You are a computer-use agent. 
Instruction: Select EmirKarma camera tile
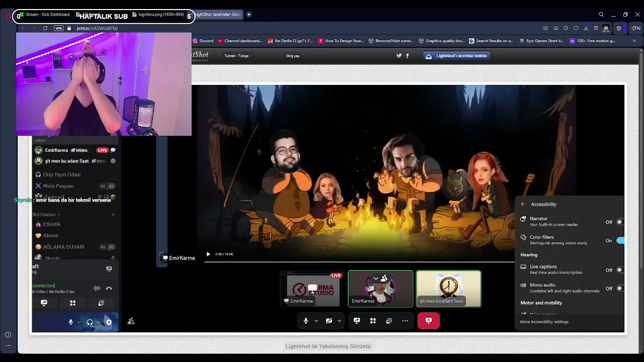click(x=380, y=289)
